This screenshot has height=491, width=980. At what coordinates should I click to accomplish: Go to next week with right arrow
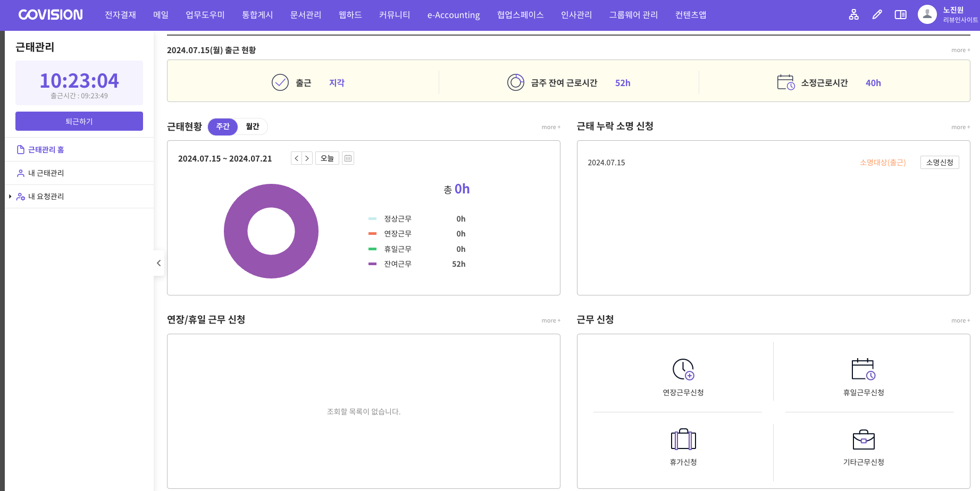pos(307,158)
